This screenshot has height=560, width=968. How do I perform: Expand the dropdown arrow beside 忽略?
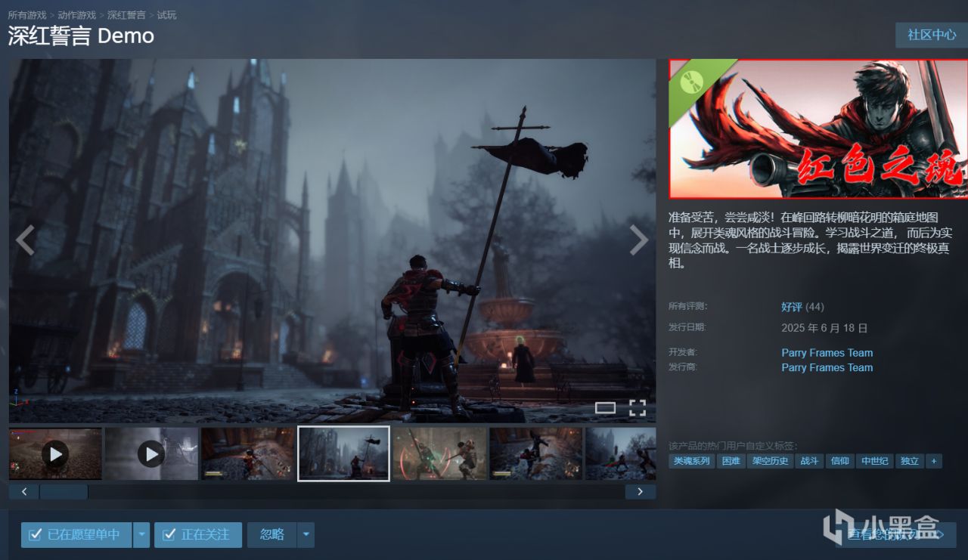[x=306, y=534]
